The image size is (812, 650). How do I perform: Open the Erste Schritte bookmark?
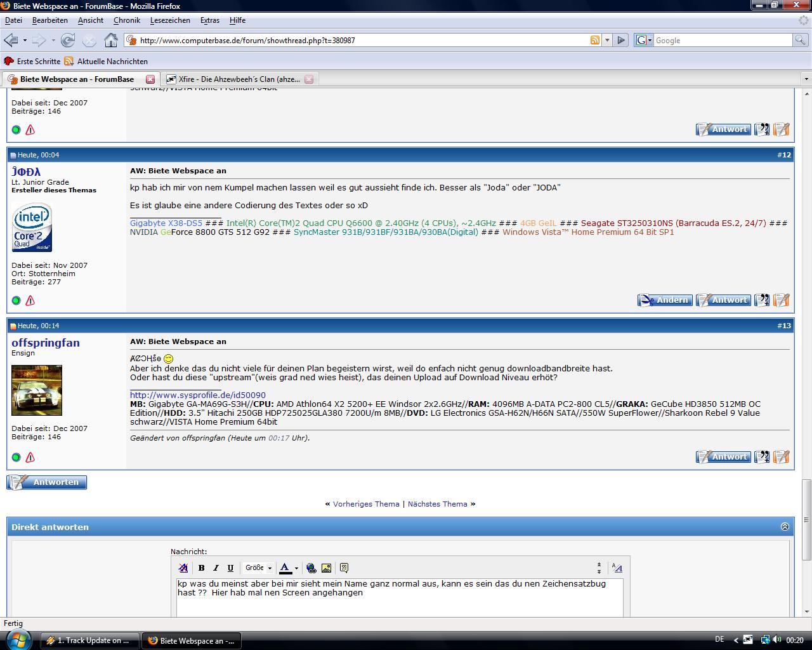[x=32, y=62]
